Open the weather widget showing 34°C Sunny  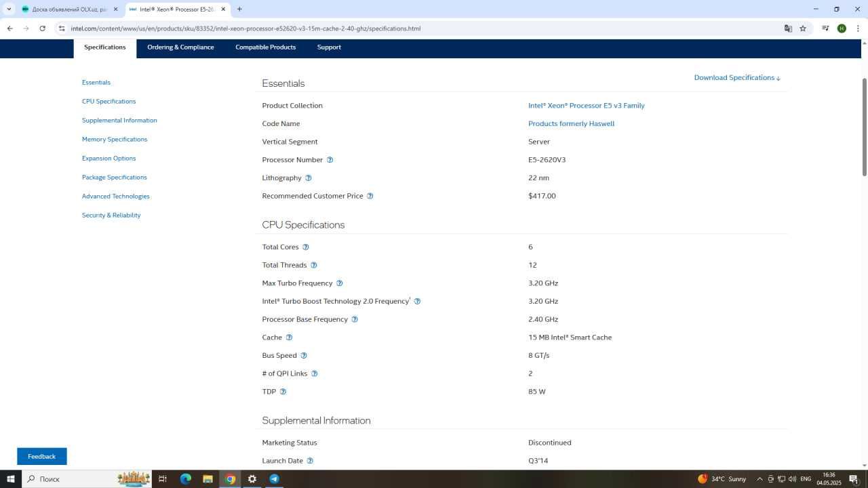click(x=722, y=479)
